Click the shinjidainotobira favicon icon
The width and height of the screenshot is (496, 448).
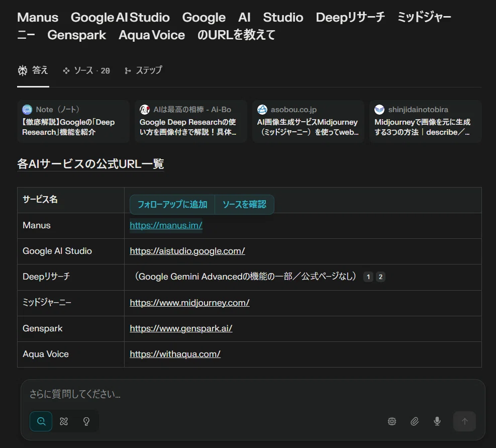click(x=379, y=110)
